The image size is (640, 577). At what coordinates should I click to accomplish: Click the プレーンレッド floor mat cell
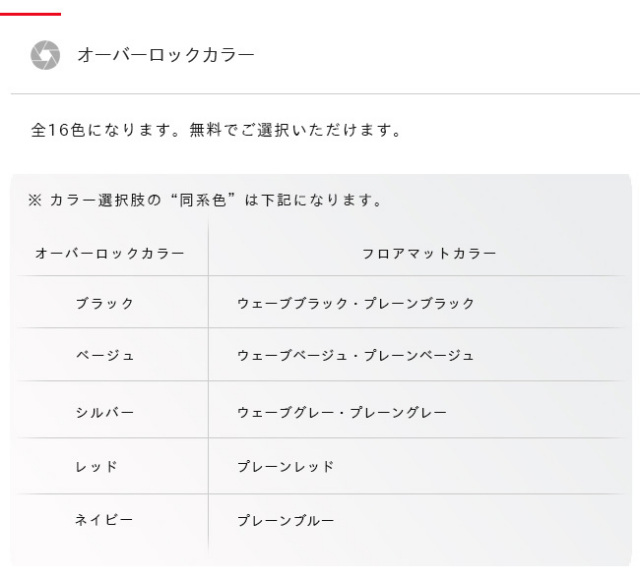tap(285, 466)
